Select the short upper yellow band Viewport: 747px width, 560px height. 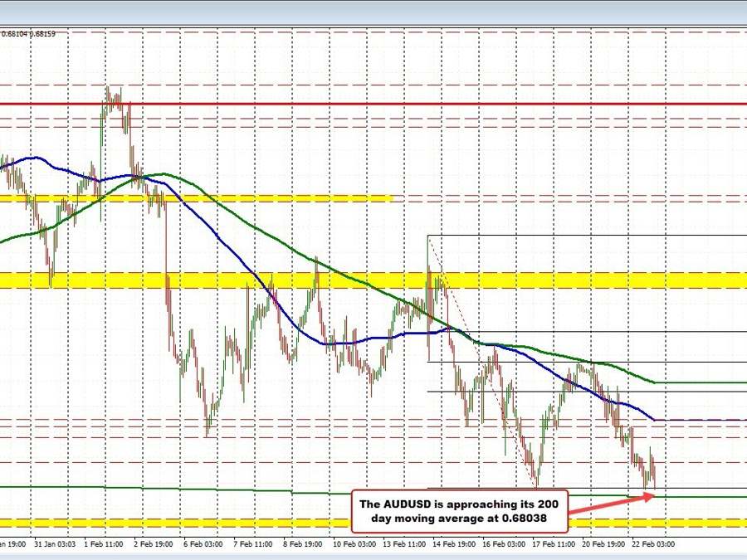coord(196,198)
